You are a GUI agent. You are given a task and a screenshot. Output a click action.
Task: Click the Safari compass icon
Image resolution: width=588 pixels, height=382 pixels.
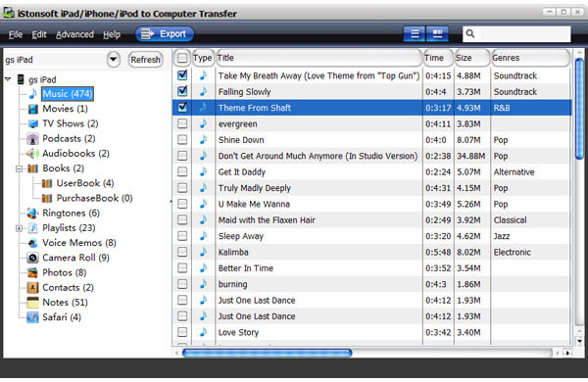coord(32,317)
